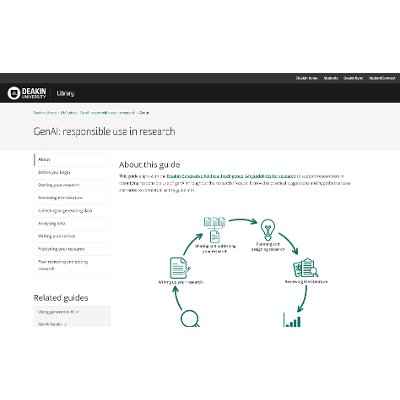Click the Deakin University logo
This screenshot has width=400, height=400.
(27, 93)
